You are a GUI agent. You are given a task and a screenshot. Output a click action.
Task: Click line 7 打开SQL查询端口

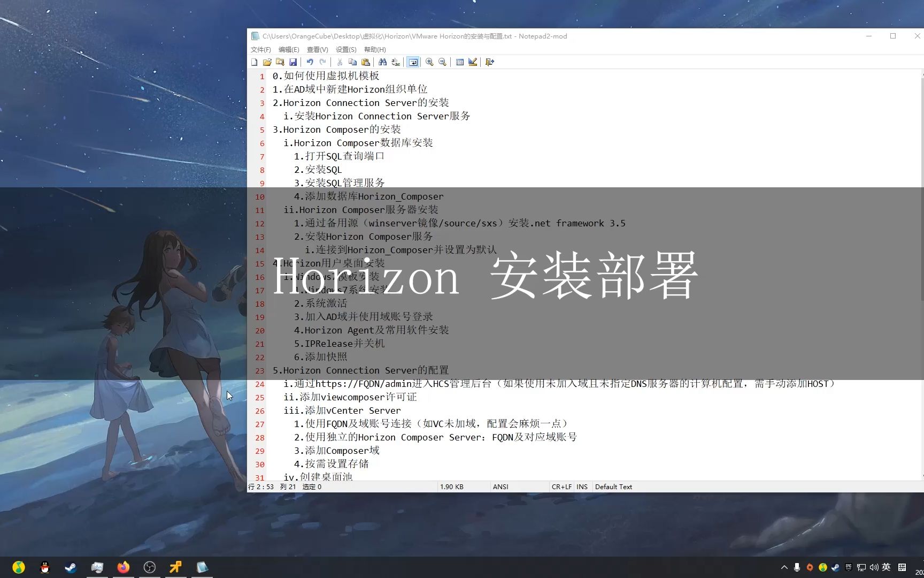(345, 156)
